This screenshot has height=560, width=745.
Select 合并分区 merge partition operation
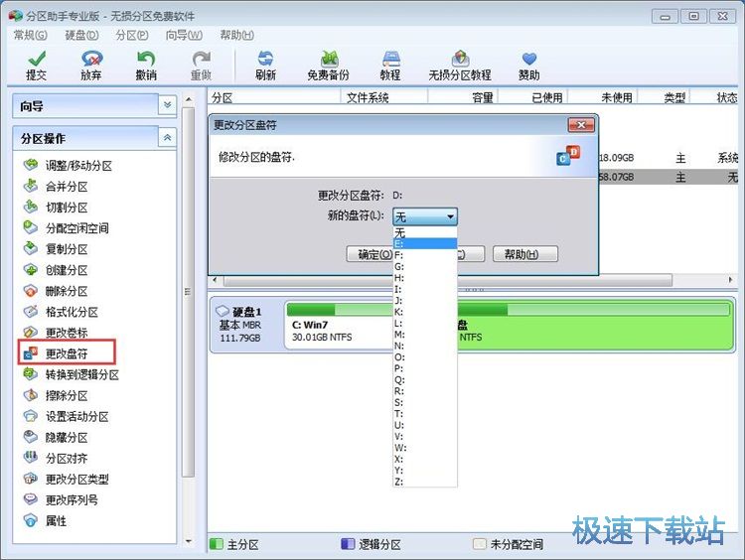coord(56,187)
